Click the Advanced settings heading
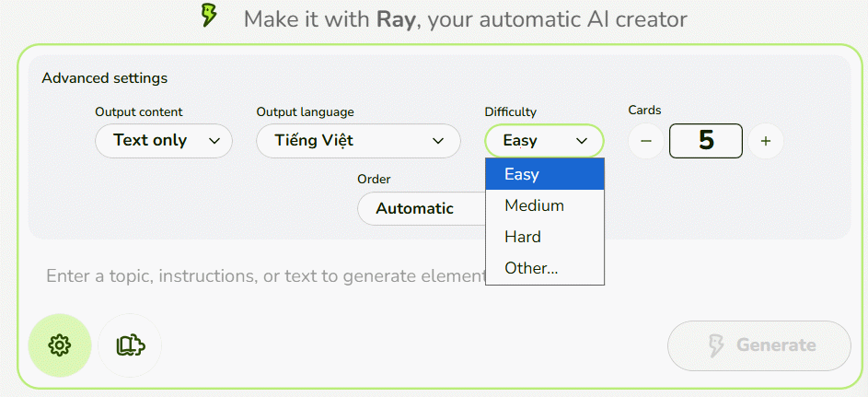Image resolution: width=868 pixels, height=397 pixels. (105, 78)
